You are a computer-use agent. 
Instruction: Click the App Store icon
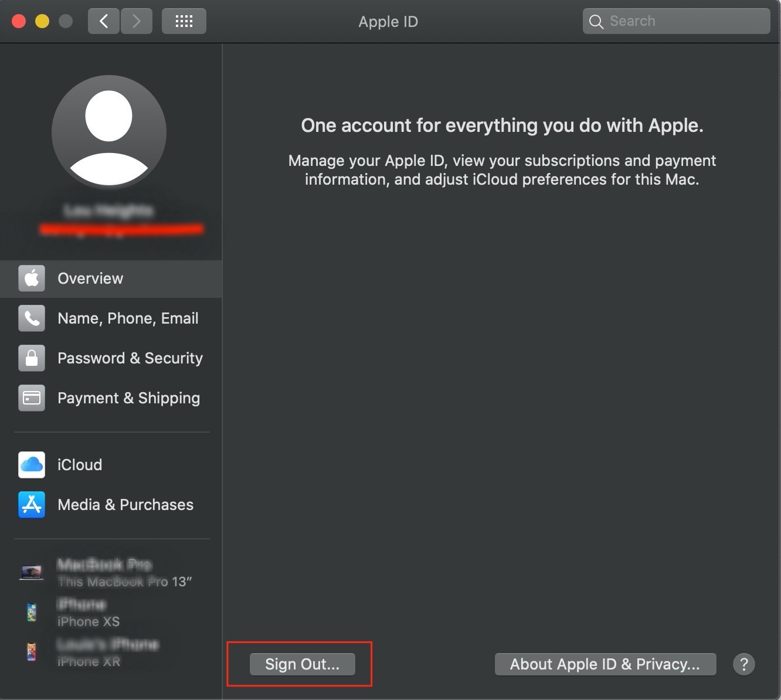32,505
